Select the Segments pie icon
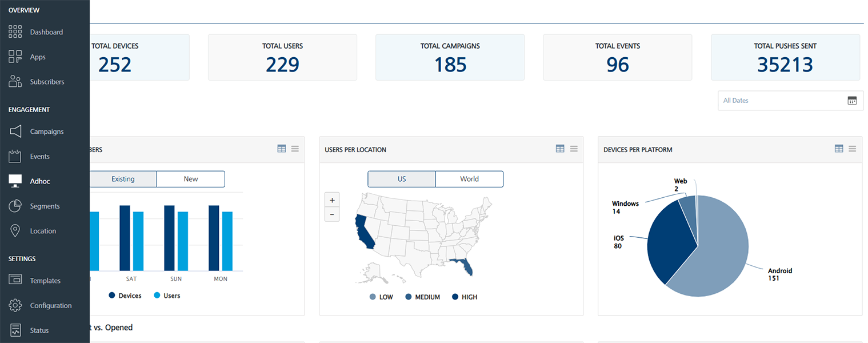Screen dimensions: 868x343 15,206
